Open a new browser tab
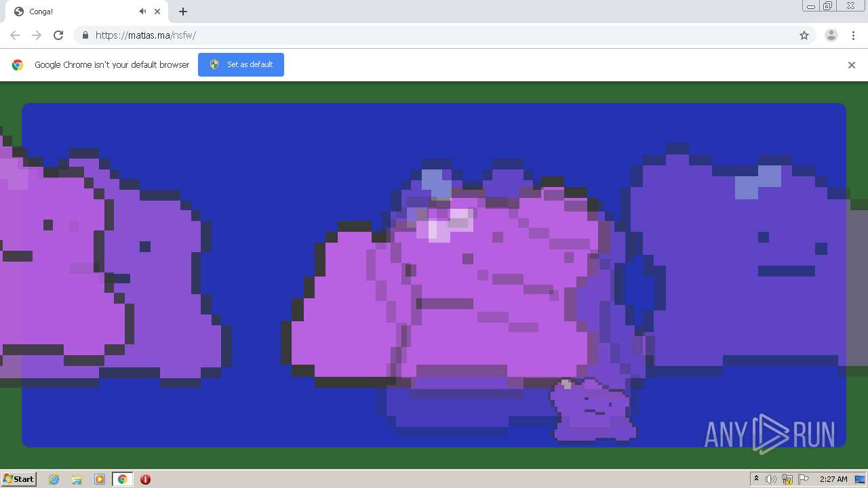The height and width of the screenshot is (488, 868). (x=183, y=12)
